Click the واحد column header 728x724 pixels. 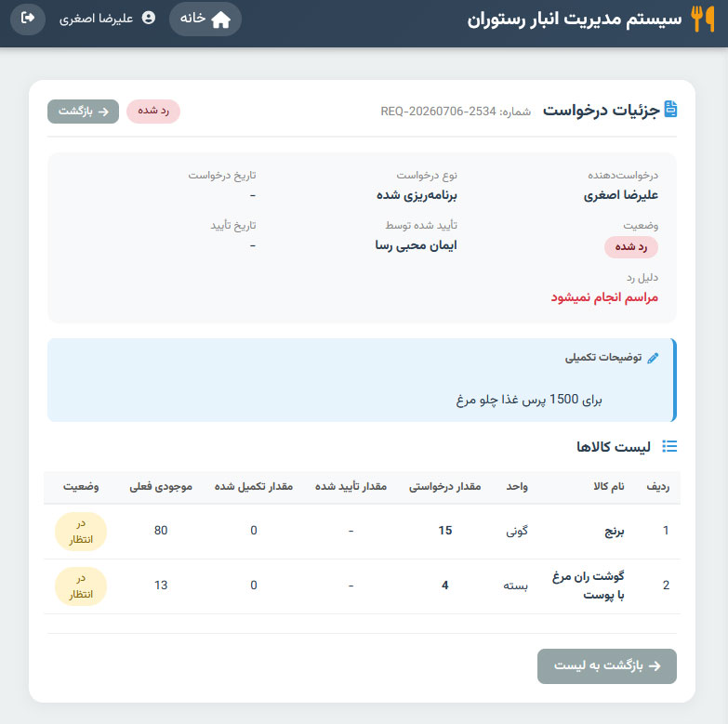coord(517,486)
